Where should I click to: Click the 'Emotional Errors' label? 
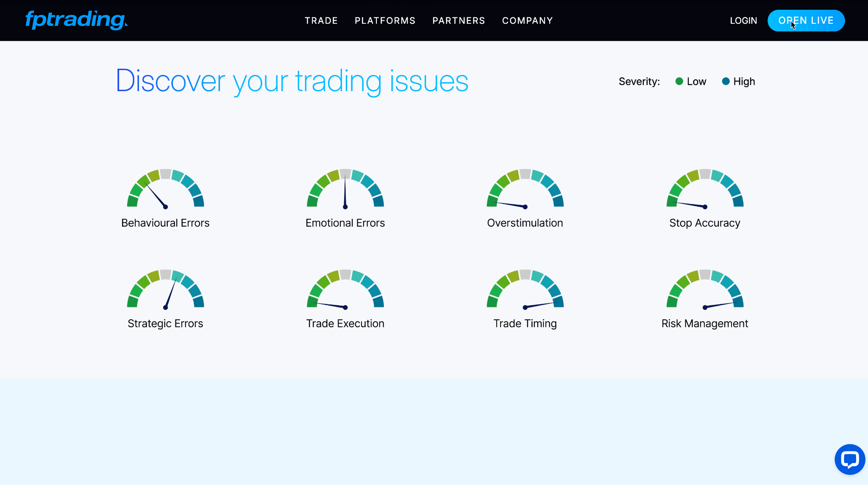pyautogui.click(x=345, y=223)
